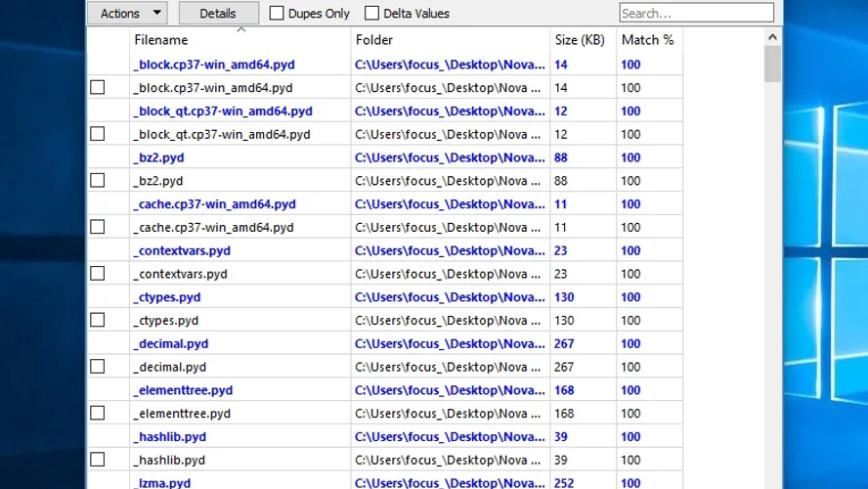Image resolution: width=868 pixels, height=489 pixels.
Task: Check the box for duplicate _block_qt.cp37-win_amd64.pyd
Action: [98, 134]
